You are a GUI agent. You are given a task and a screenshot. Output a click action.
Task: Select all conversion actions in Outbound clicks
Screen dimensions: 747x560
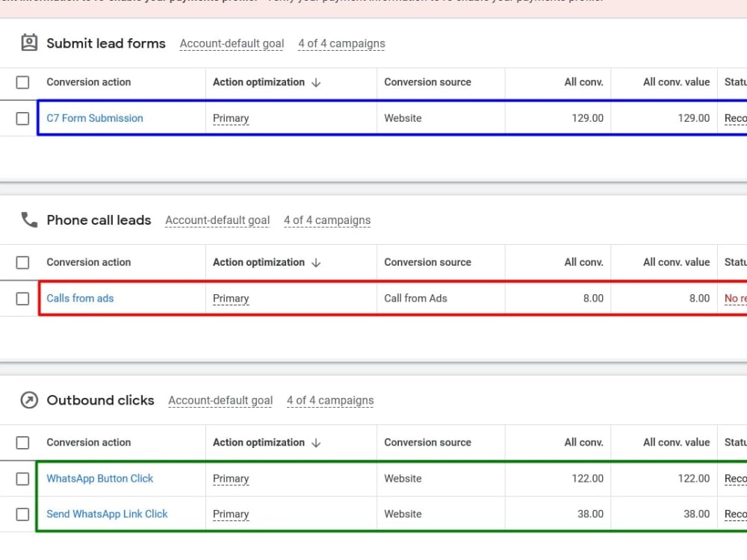point(22,443)
